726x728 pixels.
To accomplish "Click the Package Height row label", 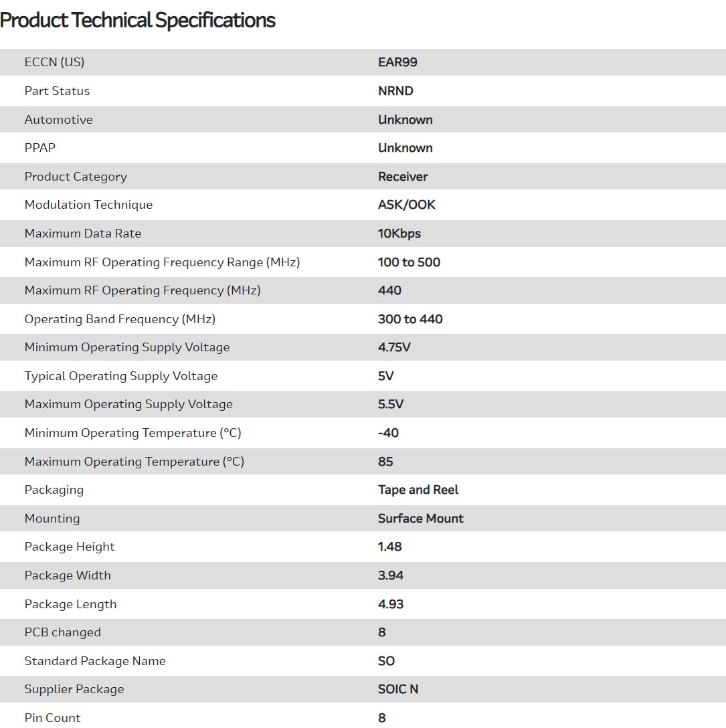I will [70, 547].
